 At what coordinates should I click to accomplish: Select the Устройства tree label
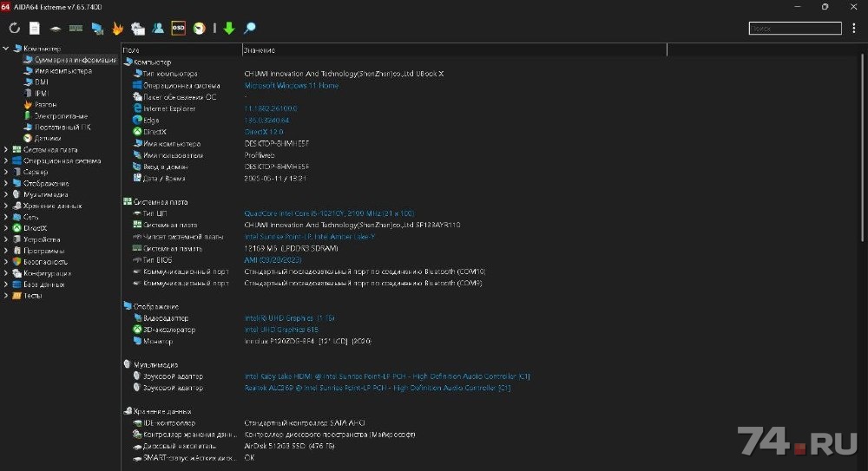click(42, 239)
